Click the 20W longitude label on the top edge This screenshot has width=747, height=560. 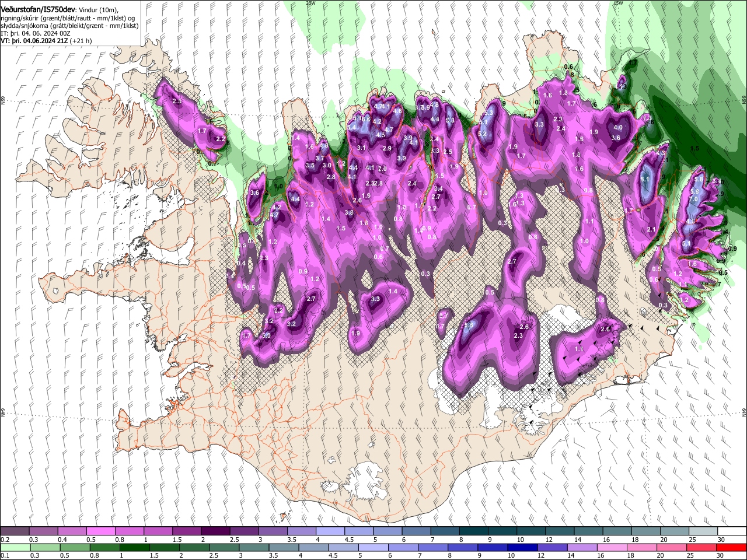tap(310, 3)
